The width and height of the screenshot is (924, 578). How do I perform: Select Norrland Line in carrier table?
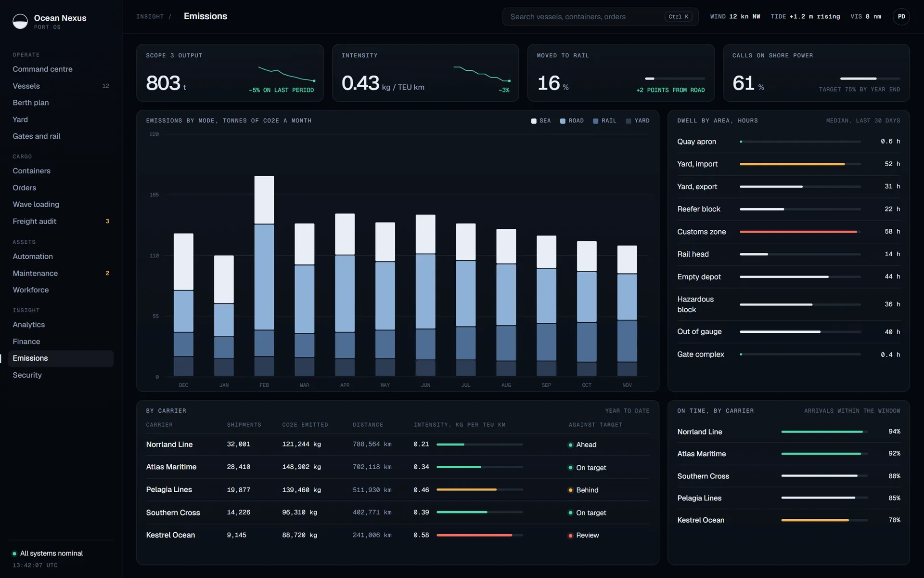pyautogui.click(x=169, y=445)
